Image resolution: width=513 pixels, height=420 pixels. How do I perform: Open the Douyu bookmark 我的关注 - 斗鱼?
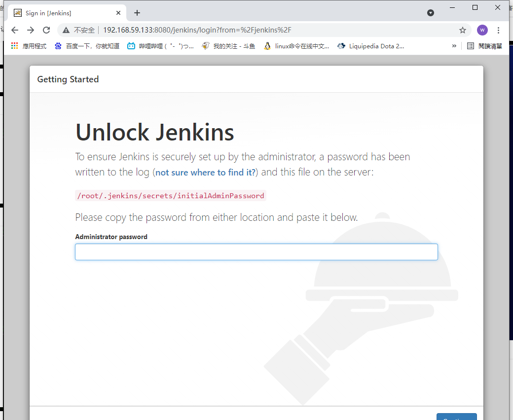click(x=228, y=46)
